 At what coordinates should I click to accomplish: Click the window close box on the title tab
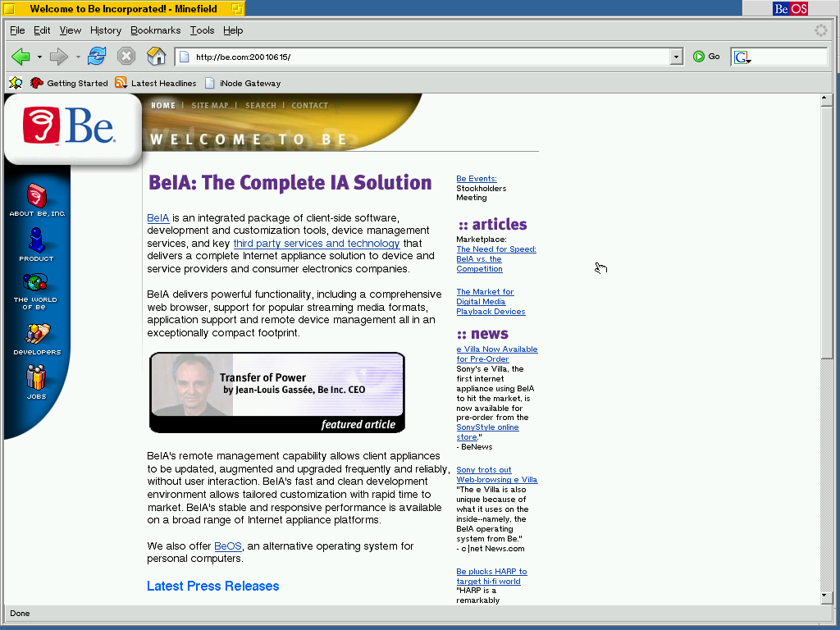9,8
